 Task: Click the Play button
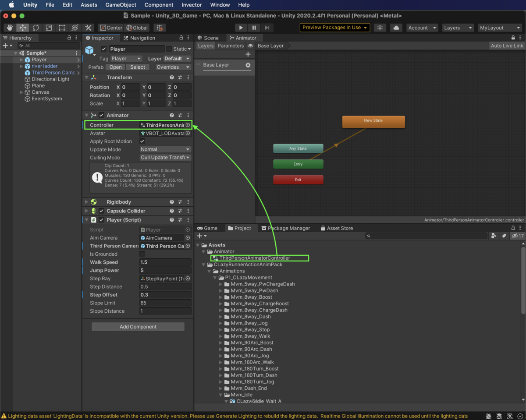[x=241, y=28]
